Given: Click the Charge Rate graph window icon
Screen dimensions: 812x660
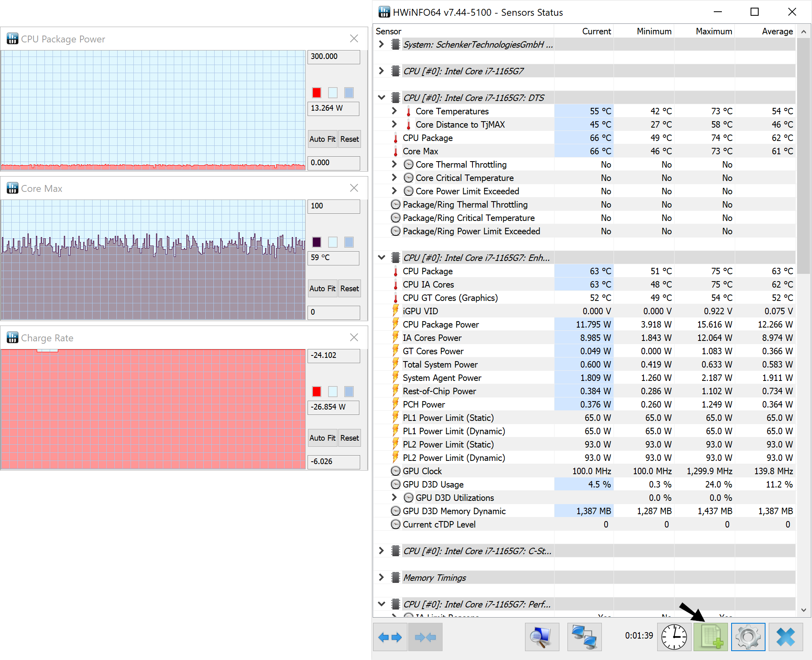Looking at the screenshot, I should coord(13,338).
